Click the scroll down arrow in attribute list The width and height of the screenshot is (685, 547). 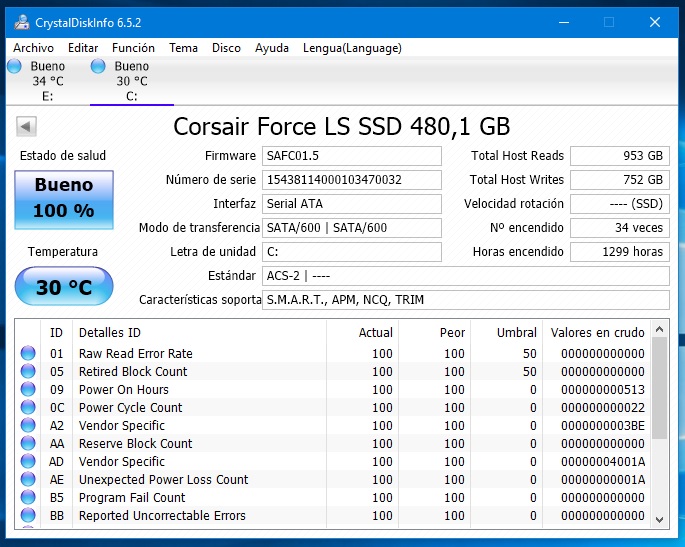click(x=659, y=519)
